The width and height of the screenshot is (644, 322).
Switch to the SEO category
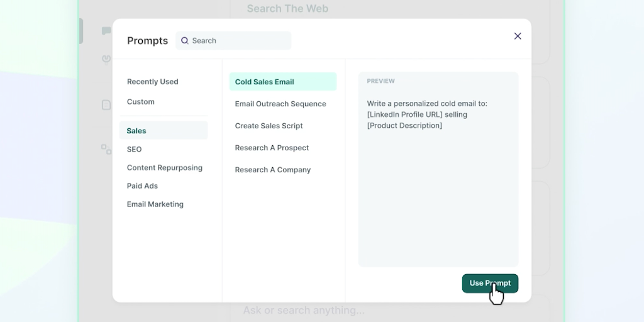click(x=135, y=150)
